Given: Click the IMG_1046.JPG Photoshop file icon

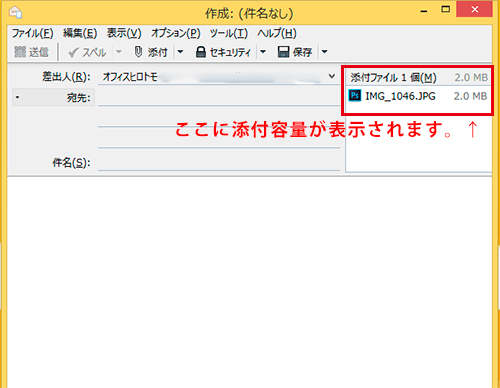Looking at the screenshot, I should tap(355, 96).
